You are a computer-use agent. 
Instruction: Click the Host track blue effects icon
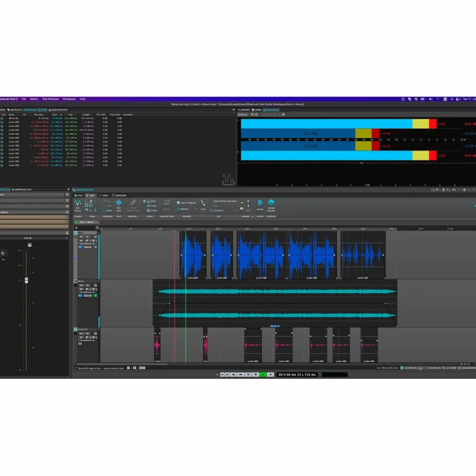coord(80,247)
